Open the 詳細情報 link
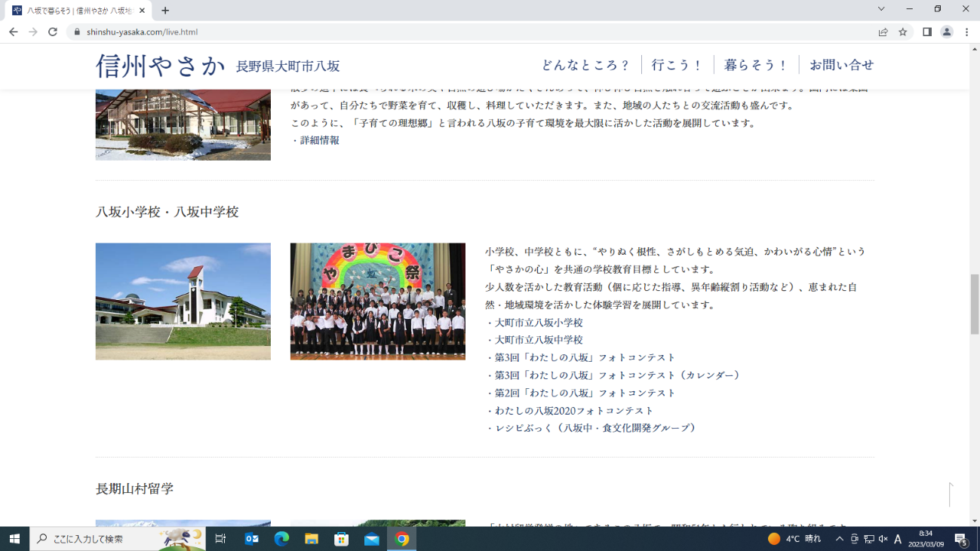Screen dimensions: 980x551 (320, 140)
